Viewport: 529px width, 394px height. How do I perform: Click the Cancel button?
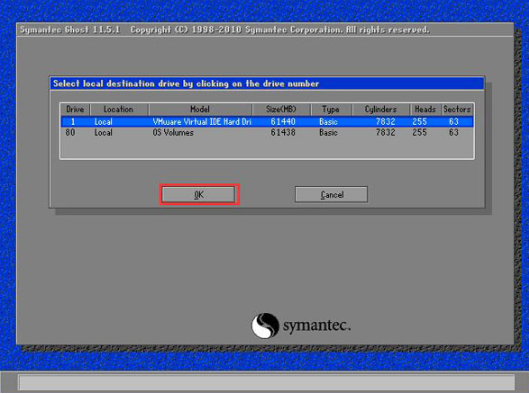click(331, 195)
